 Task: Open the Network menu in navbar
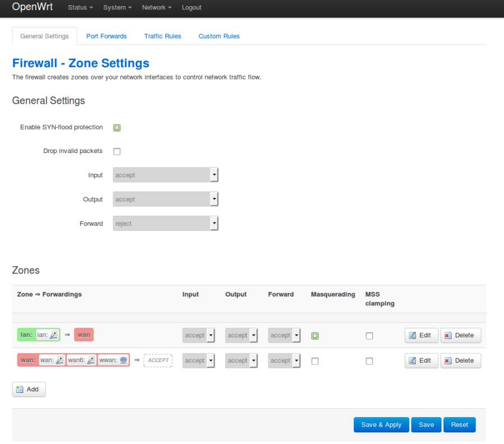point(156,8)
